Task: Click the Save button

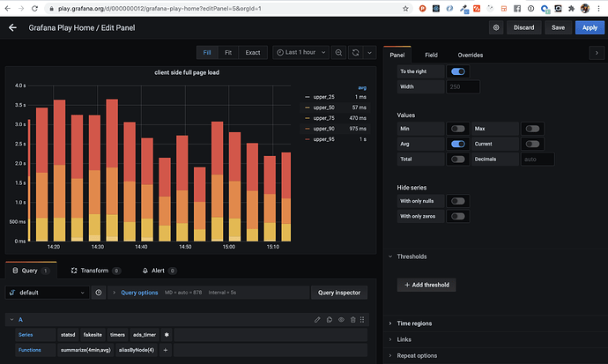Action: click(x=558, y=27)
